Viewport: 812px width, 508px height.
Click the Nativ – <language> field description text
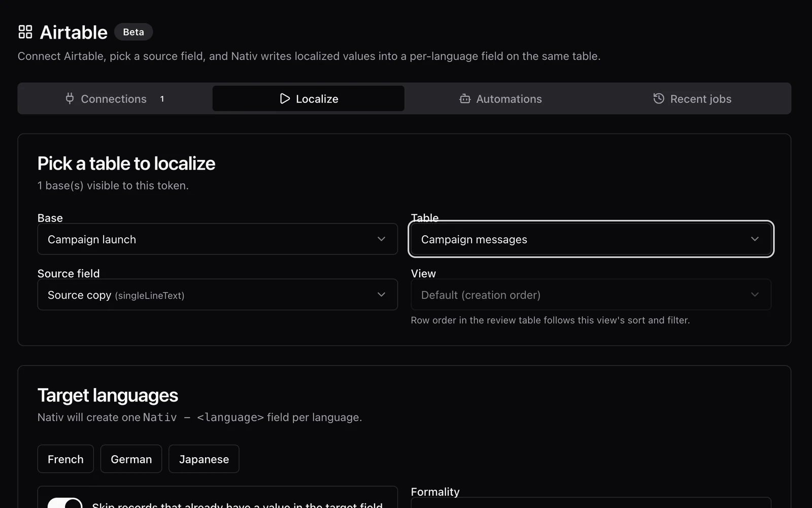tap(199, 418)
